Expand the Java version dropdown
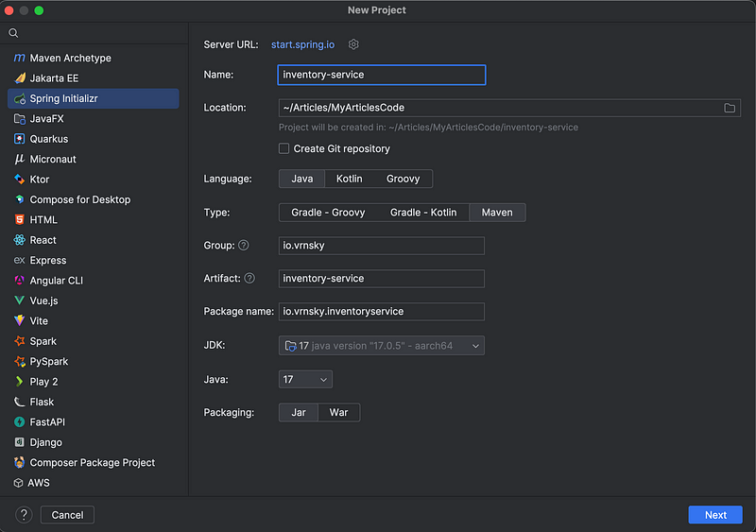Viewport: 756px width, 532px height. click(x=305, y=379)
